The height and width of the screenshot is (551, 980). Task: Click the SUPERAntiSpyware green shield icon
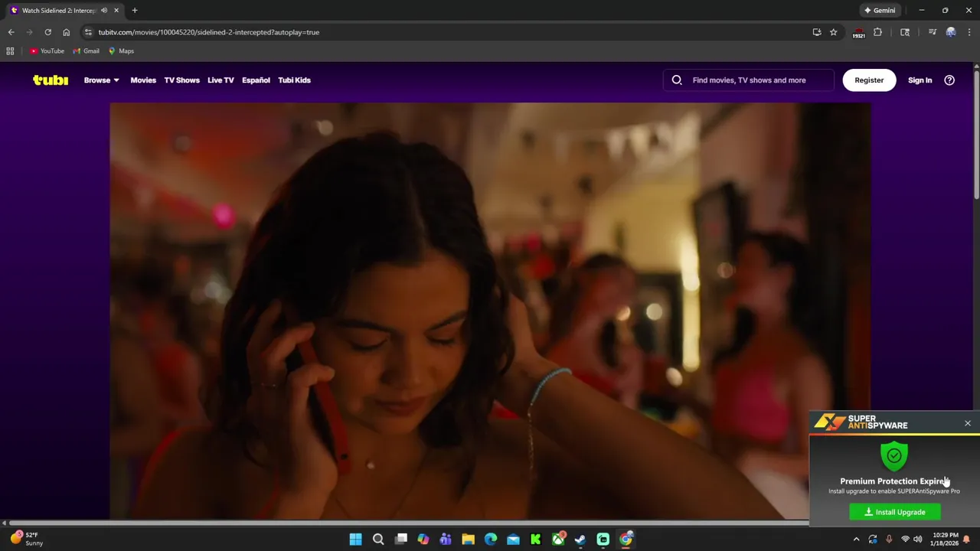coord(894,455)
